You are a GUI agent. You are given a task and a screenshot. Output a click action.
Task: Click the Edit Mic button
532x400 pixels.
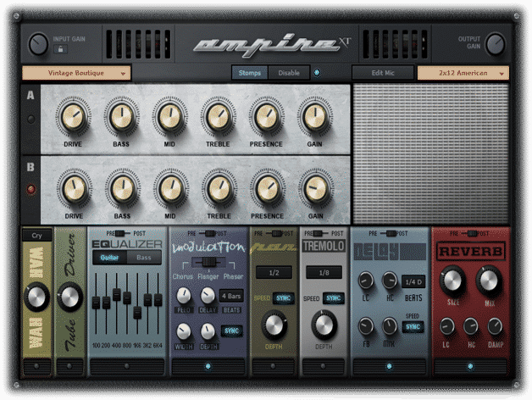[x=383, y=73]
